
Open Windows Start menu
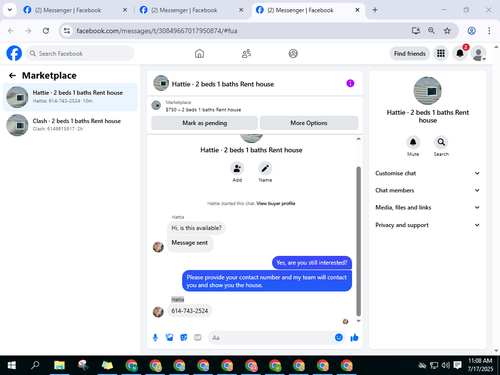pyautogui.click(x=12, y=365)
